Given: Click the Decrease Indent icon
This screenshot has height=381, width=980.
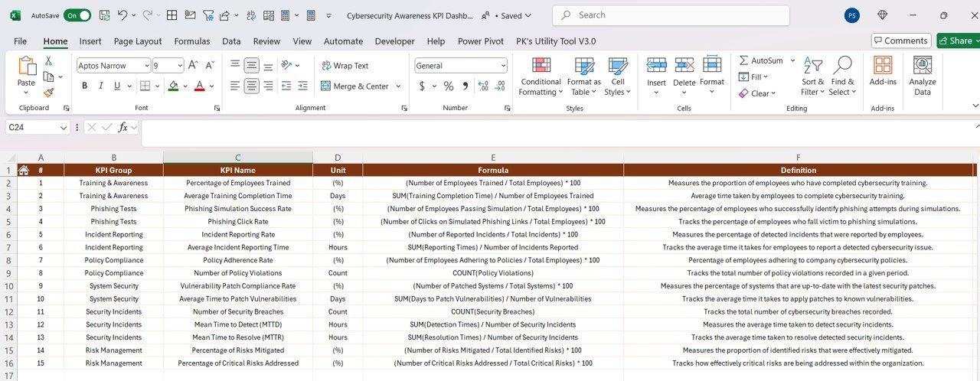Looking at the screenshot, I should [x=286, y=86].
